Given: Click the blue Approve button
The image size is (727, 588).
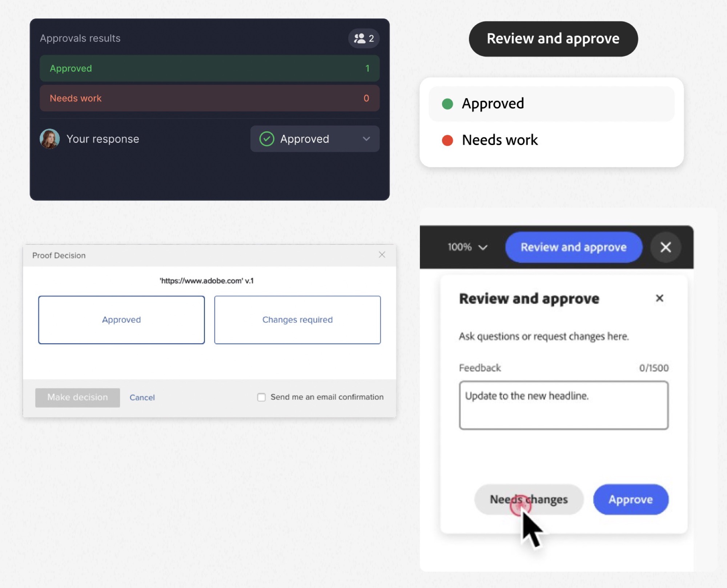Looking at the screenshot, I should click(x=631, y=499).
